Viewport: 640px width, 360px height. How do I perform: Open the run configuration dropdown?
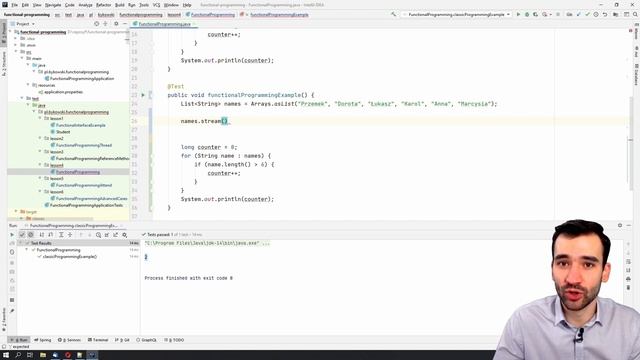pos(456,14)
